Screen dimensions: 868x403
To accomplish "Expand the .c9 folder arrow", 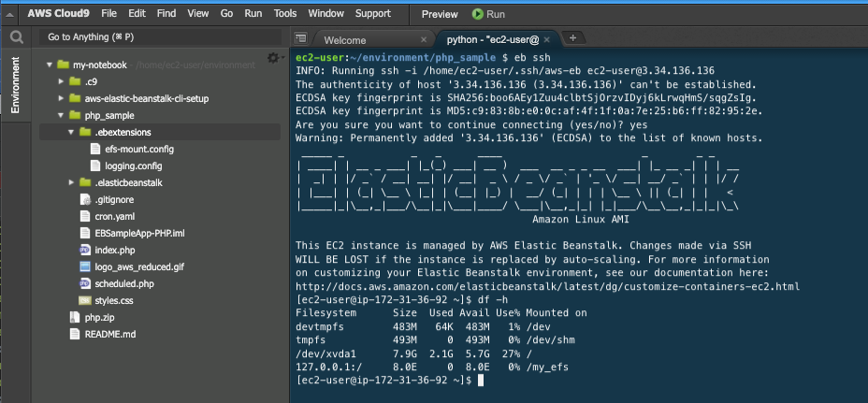I will pos(61,81).
